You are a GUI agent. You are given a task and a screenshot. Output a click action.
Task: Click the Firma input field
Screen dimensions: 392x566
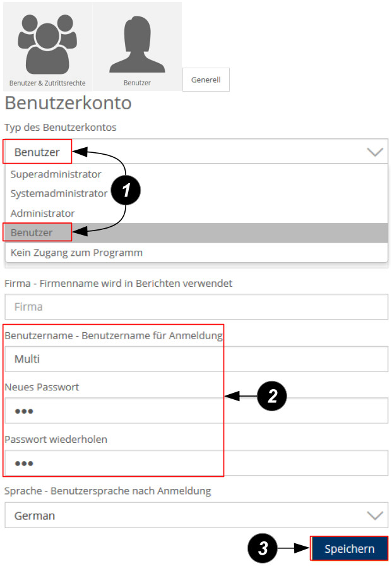tap(196, 307)
